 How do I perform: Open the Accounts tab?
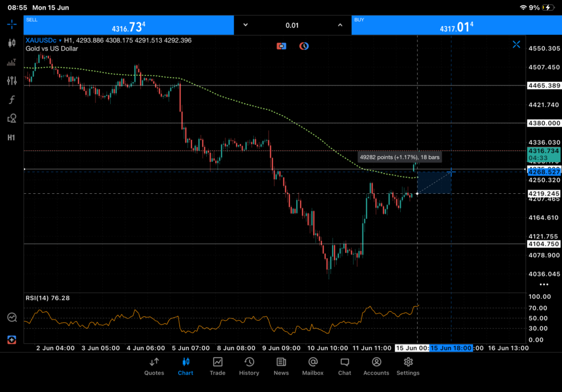pyautogui.click(x=377, y=367)
